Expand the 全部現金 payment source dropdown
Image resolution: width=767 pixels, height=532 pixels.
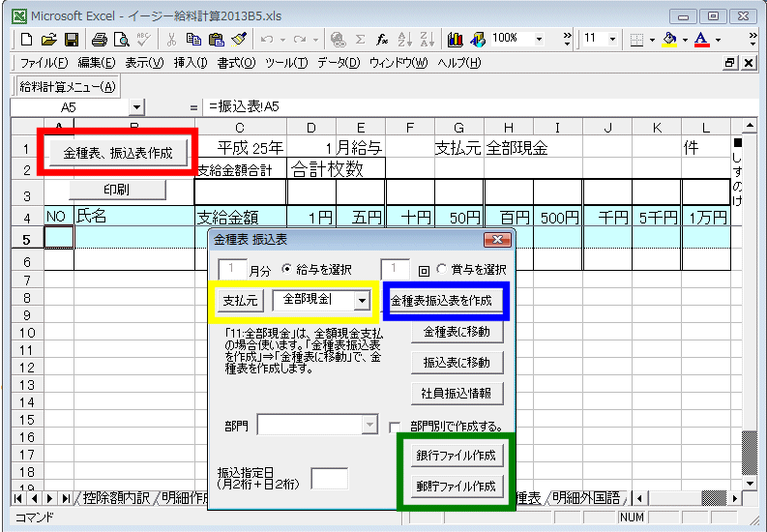(x=362, y=301)
